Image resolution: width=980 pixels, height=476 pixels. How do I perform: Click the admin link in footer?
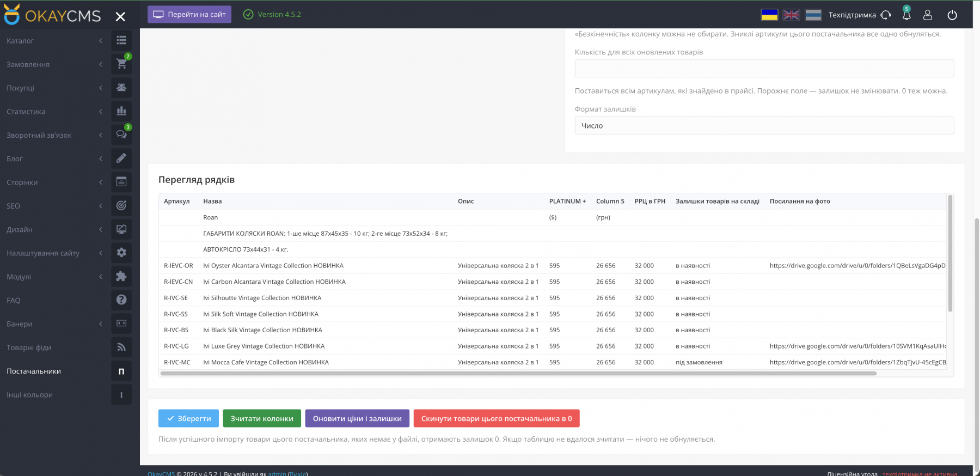[x=277, y=473]
